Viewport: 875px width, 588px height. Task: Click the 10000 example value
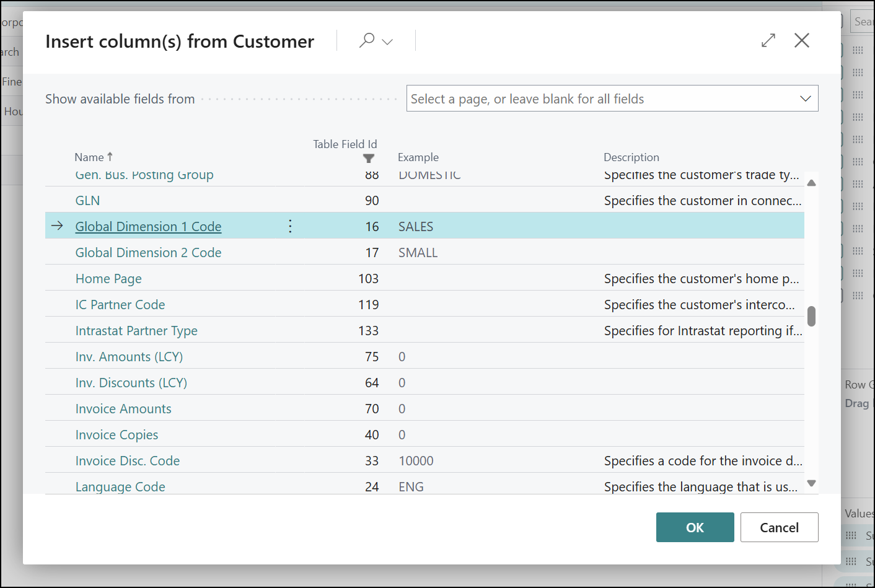coord(416,461)
